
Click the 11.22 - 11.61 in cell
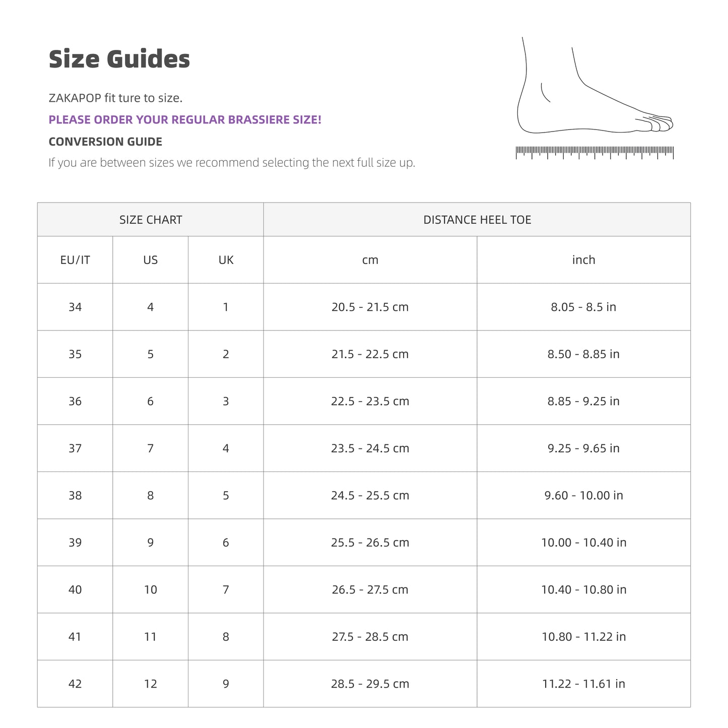[584, 684]
